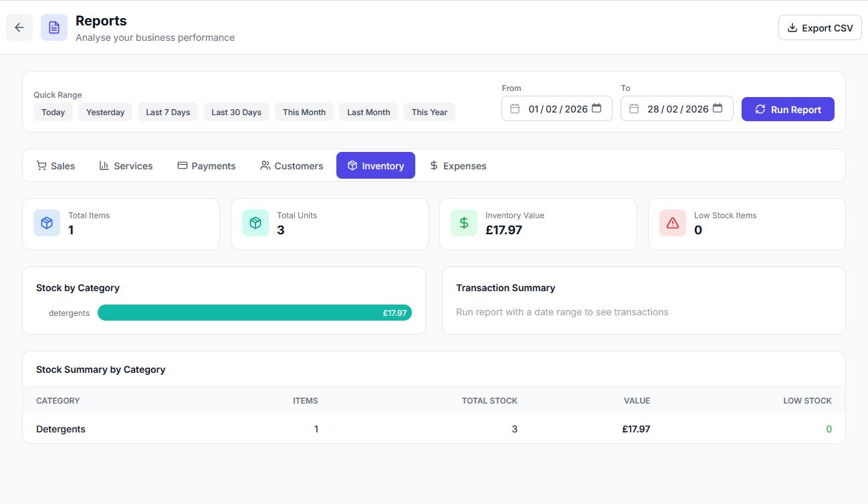Click the Inventory Value dollar icon
868x504 pixels.
pos(464,223)
